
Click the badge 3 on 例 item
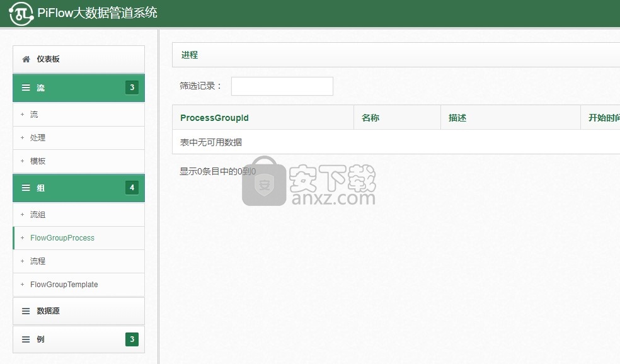click(132, 339)
